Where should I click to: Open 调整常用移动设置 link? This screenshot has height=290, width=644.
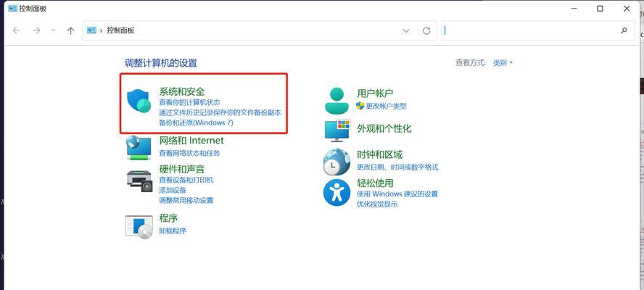186,200
